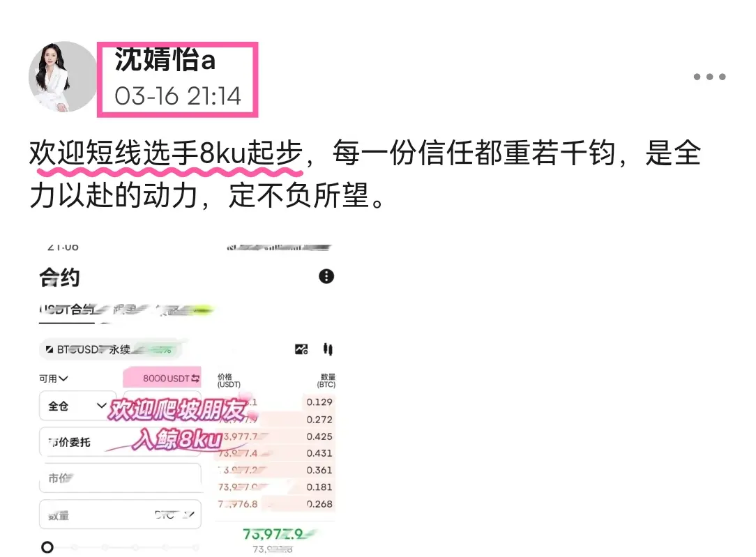Click the chart overview icon

click(x=301, y=349)
